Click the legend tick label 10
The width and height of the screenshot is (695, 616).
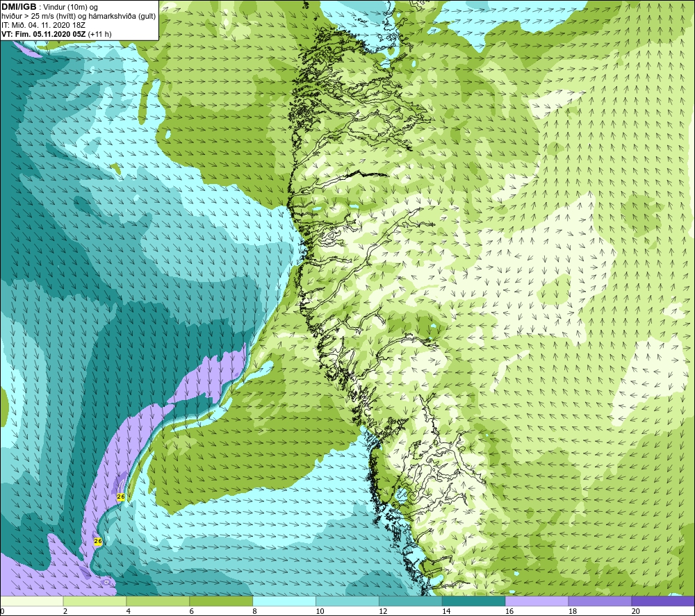click(320, 611)
